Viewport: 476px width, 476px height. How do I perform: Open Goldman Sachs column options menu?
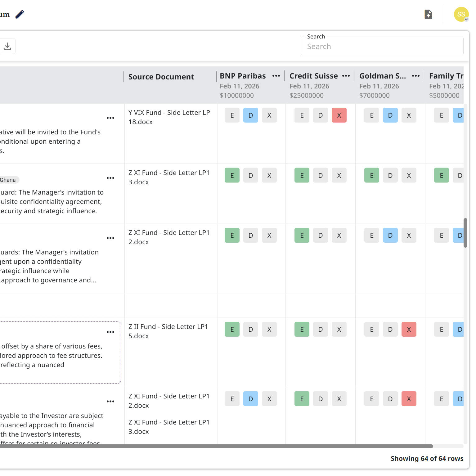(415, 76)
